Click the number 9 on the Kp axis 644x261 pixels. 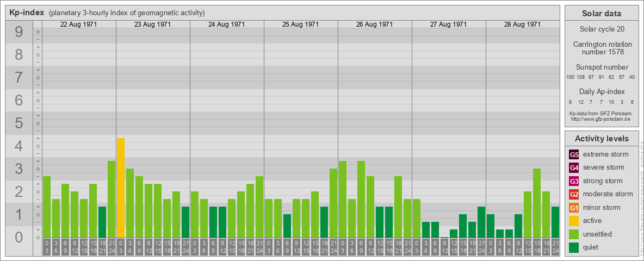pos(19,33)
